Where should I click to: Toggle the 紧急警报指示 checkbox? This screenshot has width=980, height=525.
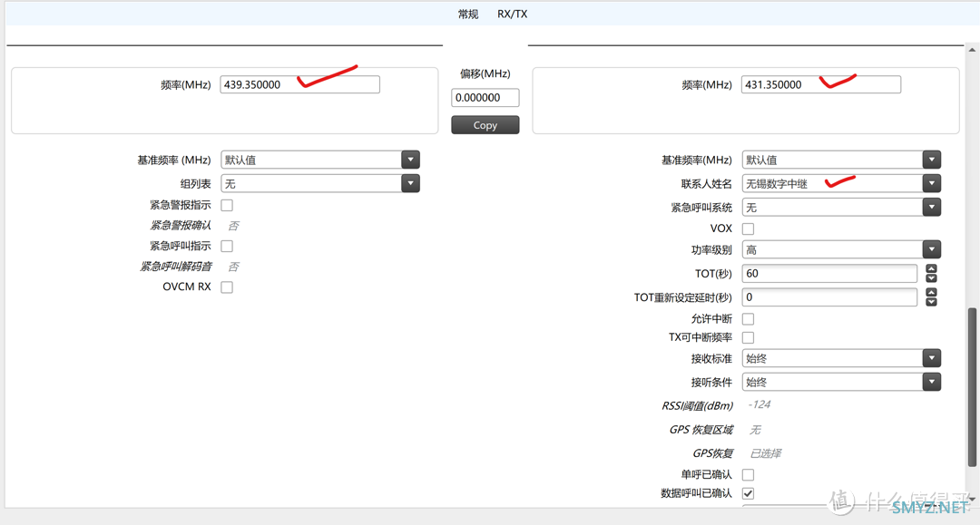227,205
